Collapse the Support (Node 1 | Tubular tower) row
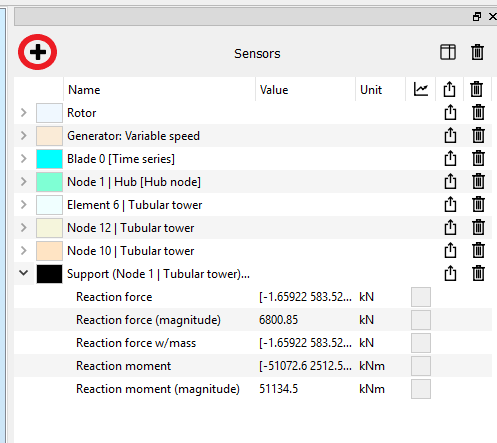This screenshot has width=497, height=443. 23,273
